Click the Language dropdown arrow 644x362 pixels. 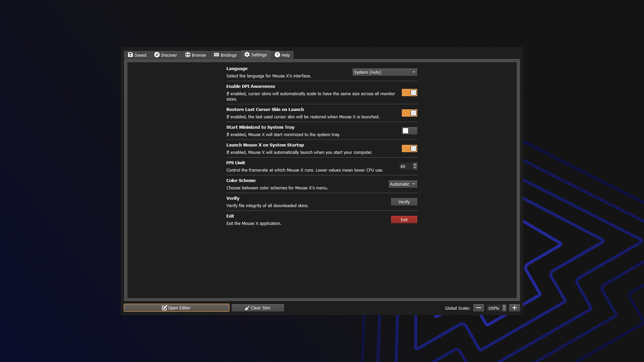(414, 72)
